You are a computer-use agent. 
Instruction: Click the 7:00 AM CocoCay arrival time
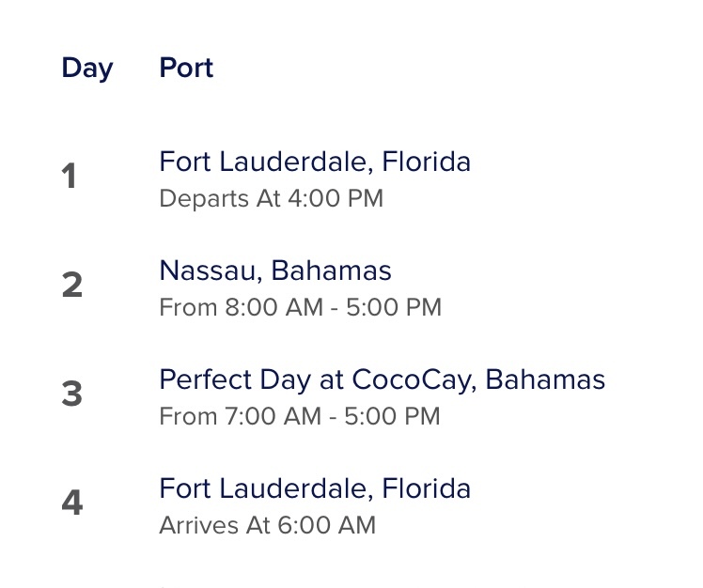pyautogui.click(x=256, y=417)
